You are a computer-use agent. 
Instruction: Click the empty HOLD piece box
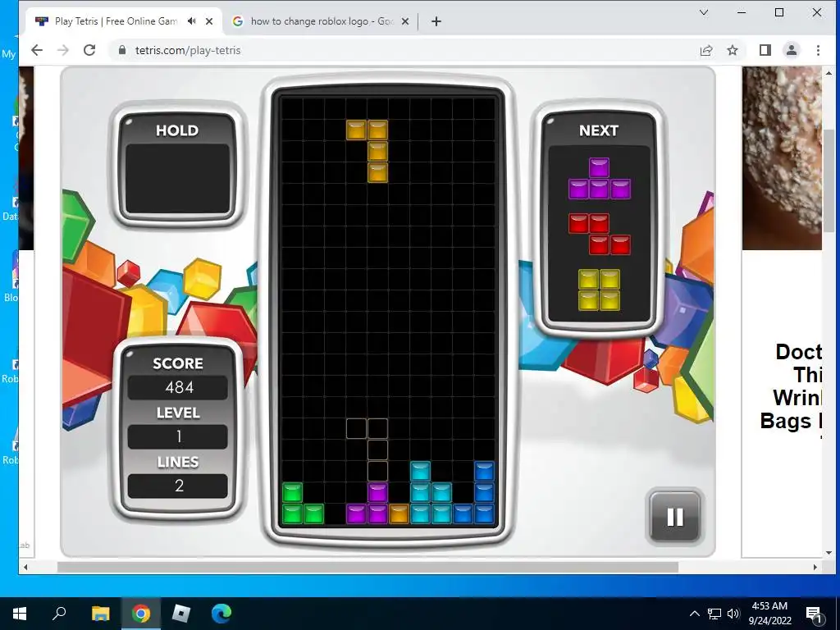click(177, 179)
